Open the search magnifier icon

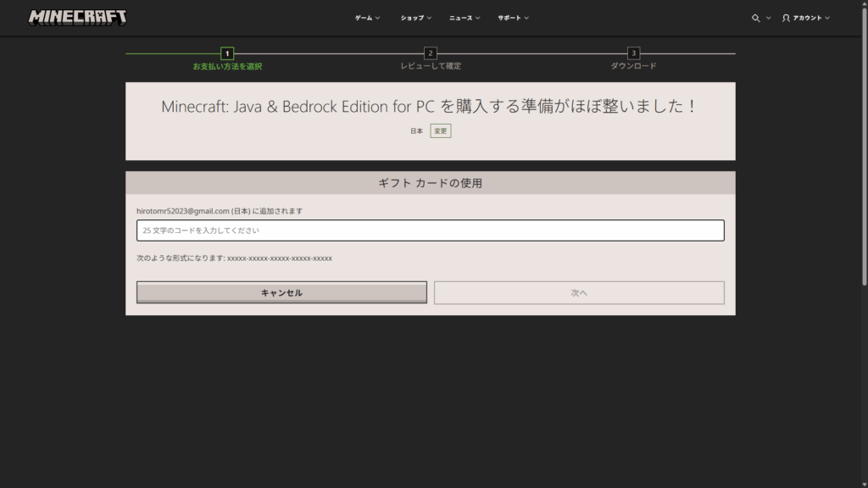pyautogui.click(x=755, y=19)
